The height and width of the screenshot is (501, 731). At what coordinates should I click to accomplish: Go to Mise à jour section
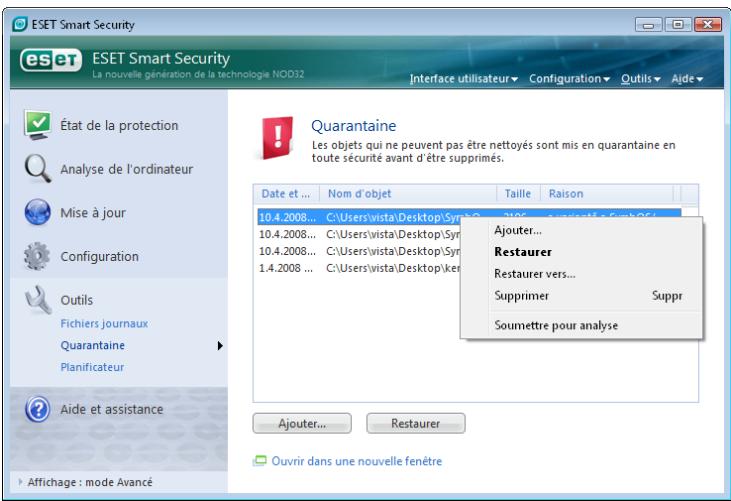pos(93,213)
